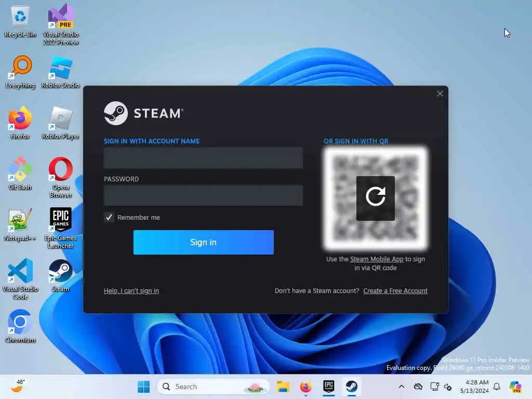The width and height of the screenshot is (532, 399).
Task: Select Epic Games Launcher desktop icon
Action: coord(60,229)
